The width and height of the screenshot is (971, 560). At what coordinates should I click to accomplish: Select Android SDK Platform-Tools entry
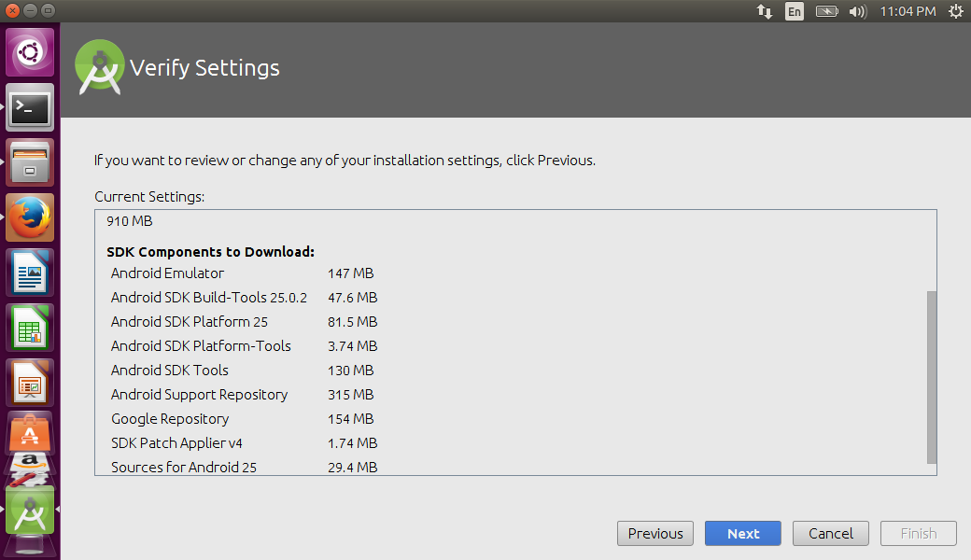(244, 346)
